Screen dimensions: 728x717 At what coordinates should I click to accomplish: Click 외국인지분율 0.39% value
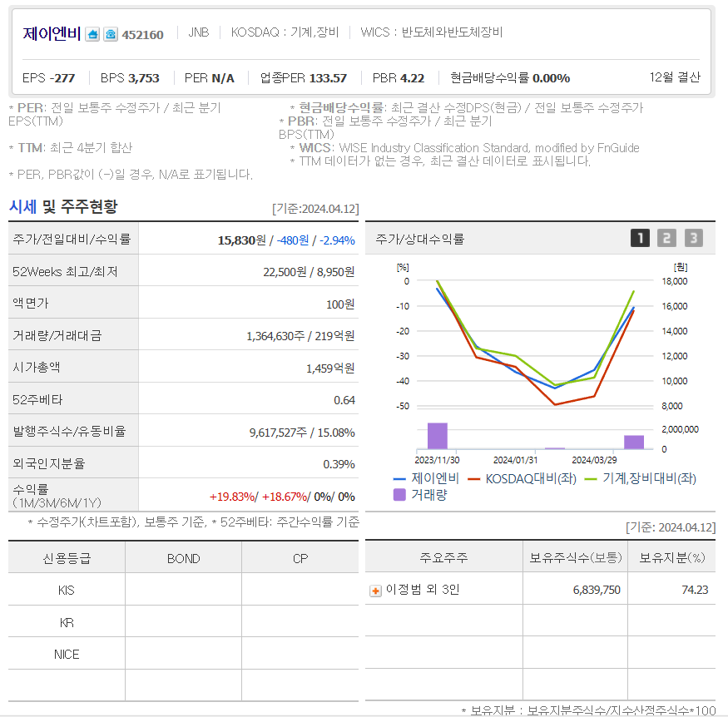(339, 464)
